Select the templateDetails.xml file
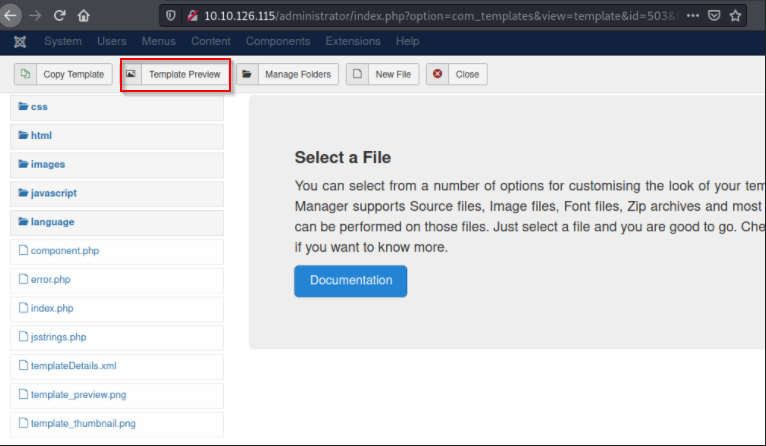 pos(73,366)
